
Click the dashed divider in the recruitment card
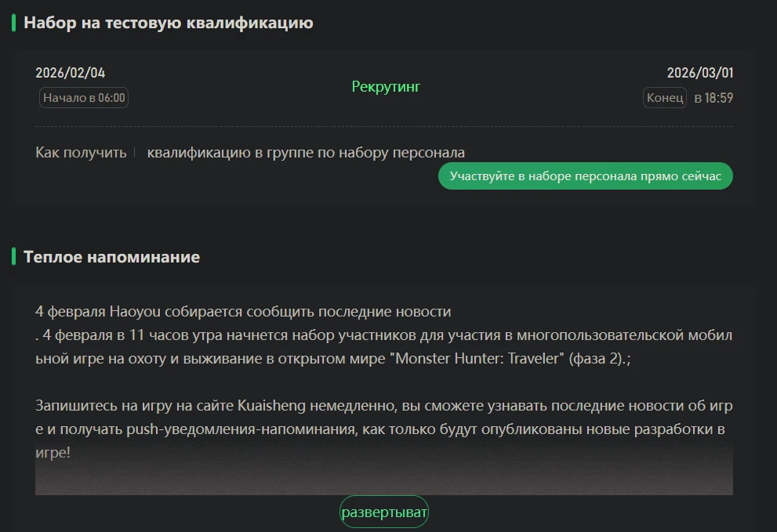point(383,126)
